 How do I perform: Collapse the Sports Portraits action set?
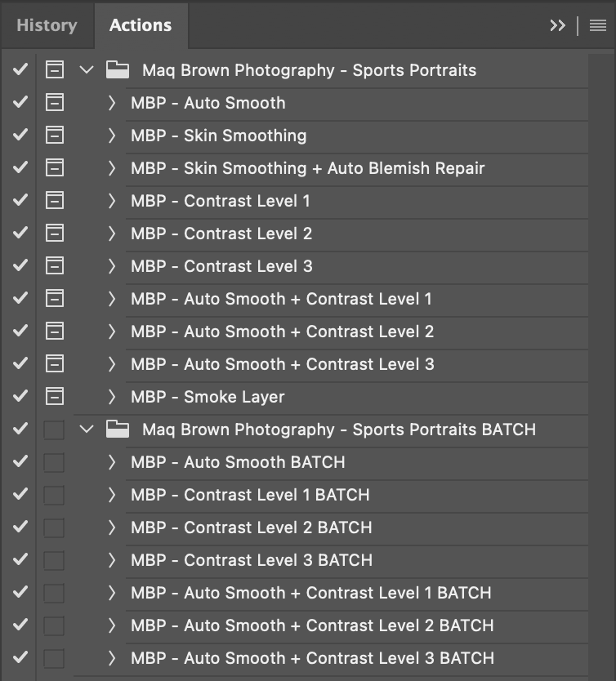[x=87, y=69]
